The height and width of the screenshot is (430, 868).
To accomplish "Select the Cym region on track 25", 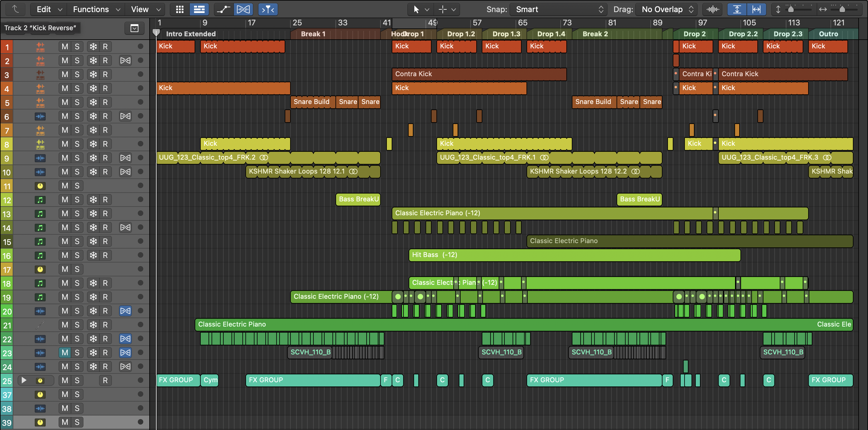I will pos(209,380).
